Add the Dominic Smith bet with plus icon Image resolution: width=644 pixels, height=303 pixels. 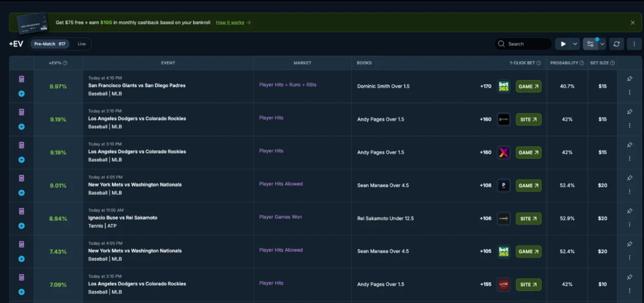click(x=22, y=94)
